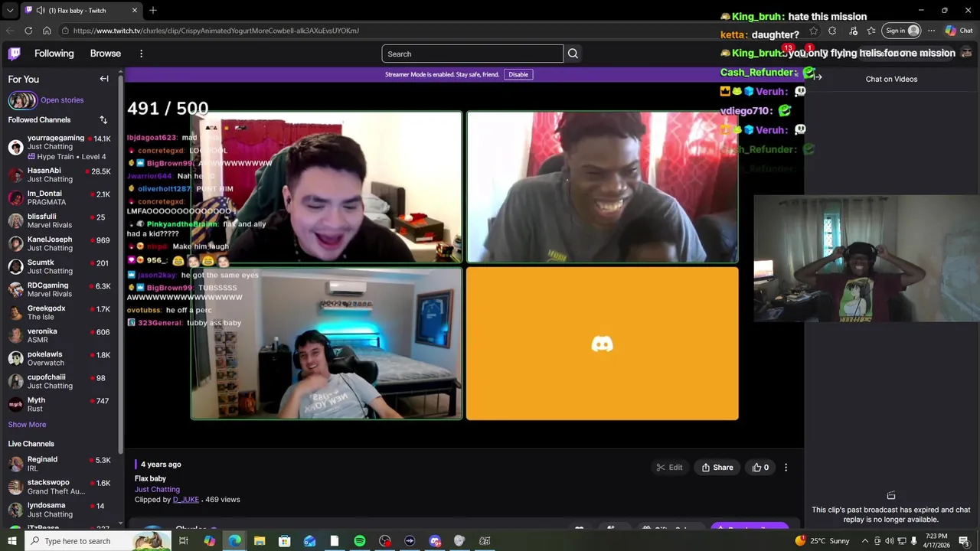This screenshot has height=551, width=980.
Task: Open stackswopo live channel
Action: coord(60,487)
